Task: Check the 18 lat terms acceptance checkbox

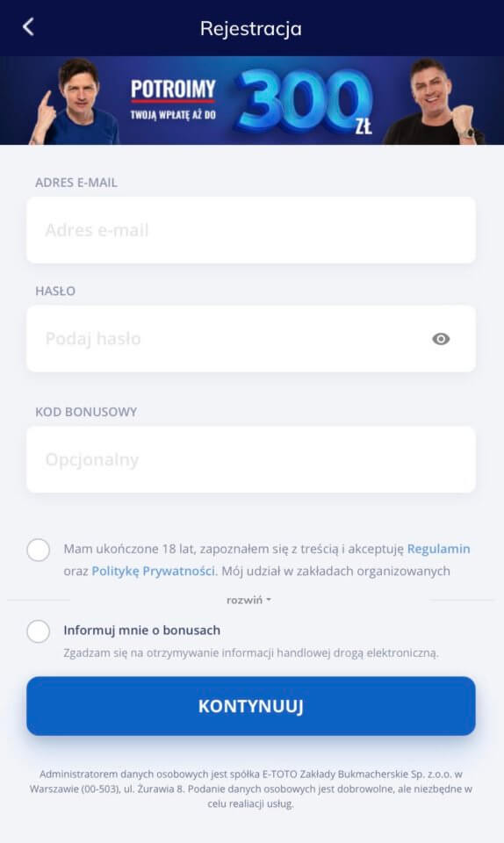Action: [x=38, y=550]
